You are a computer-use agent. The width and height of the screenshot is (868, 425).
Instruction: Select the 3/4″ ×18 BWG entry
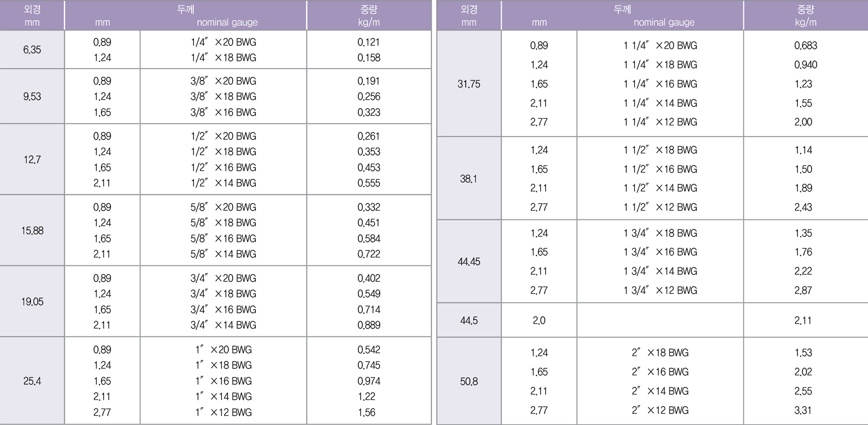click(x=223, y=293)
